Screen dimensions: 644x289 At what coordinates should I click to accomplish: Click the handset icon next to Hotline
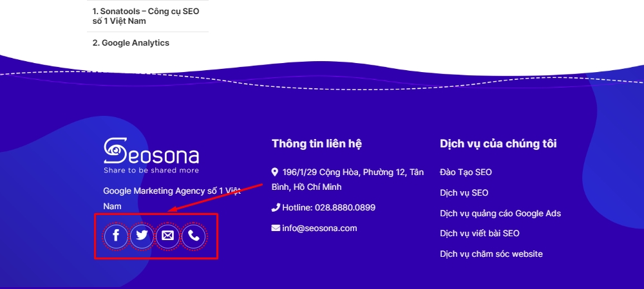click(276, 208)
